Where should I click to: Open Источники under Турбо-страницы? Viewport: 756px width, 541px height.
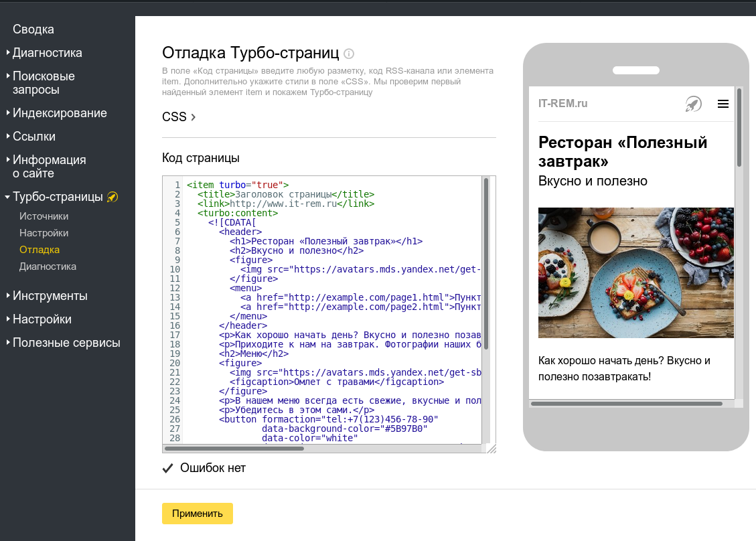tap(44, 216)
